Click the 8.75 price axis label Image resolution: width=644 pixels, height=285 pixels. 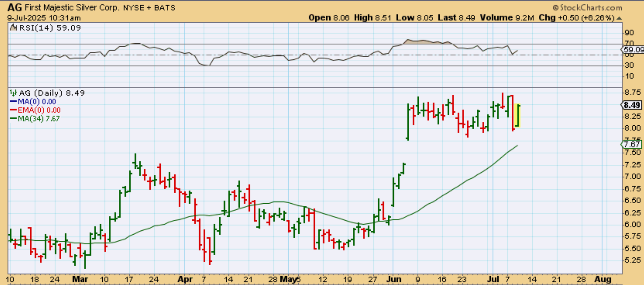(632, 92)
